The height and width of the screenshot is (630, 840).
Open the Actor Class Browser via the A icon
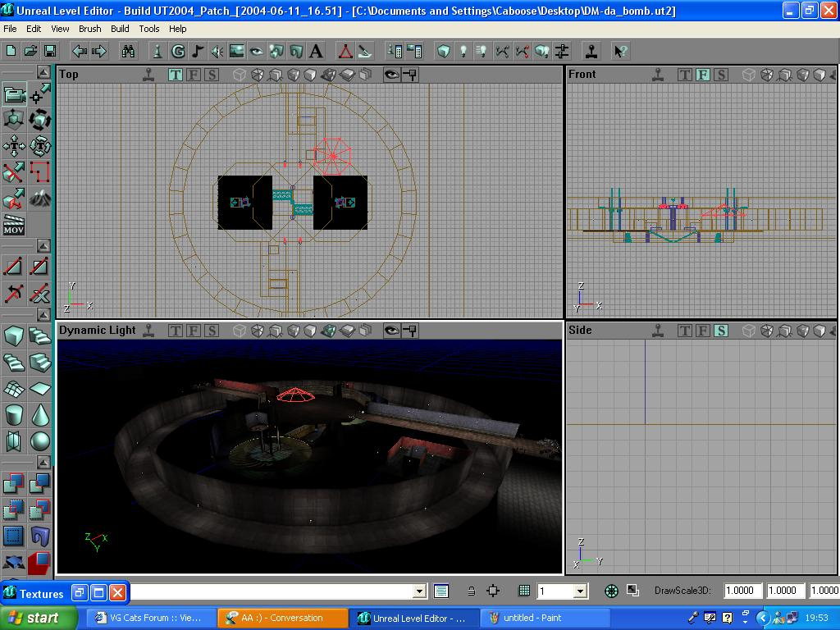point(314,51)
